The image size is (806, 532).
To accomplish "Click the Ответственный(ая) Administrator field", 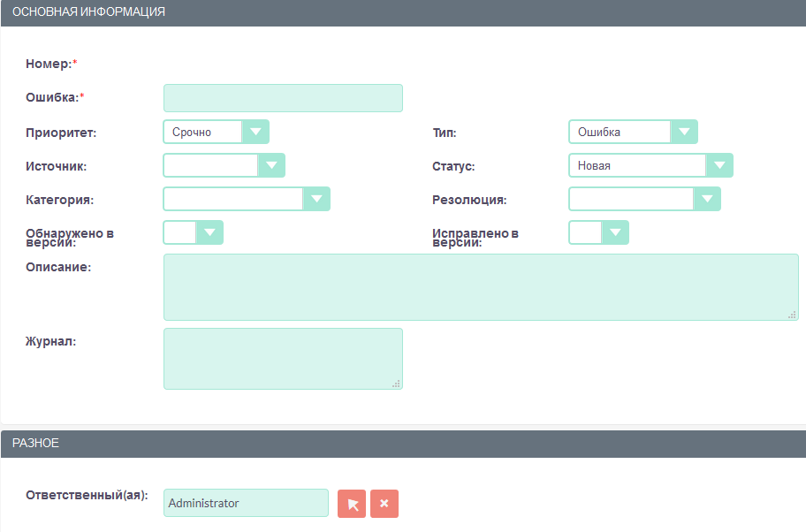I will (246, 503).
